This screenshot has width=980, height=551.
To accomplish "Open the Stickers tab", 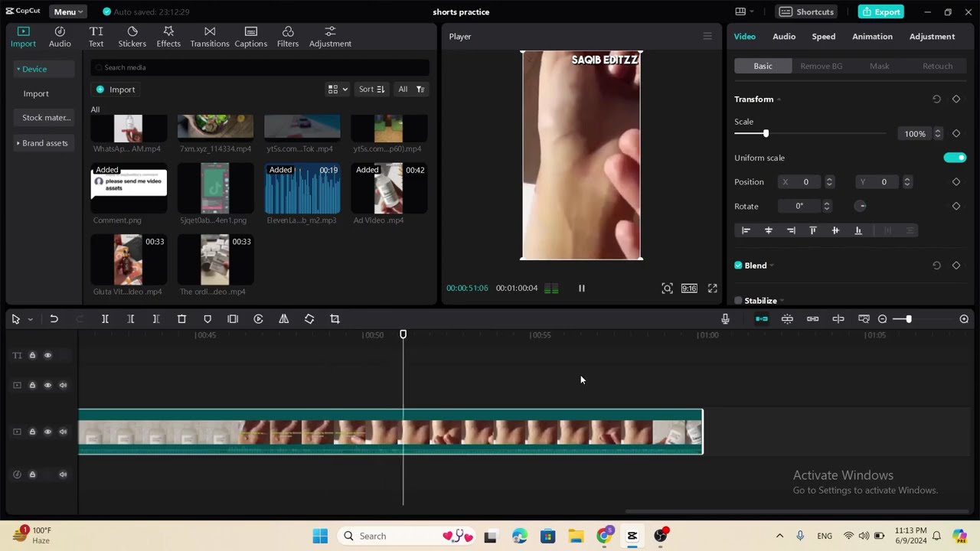I will click(x=132, y=37).
